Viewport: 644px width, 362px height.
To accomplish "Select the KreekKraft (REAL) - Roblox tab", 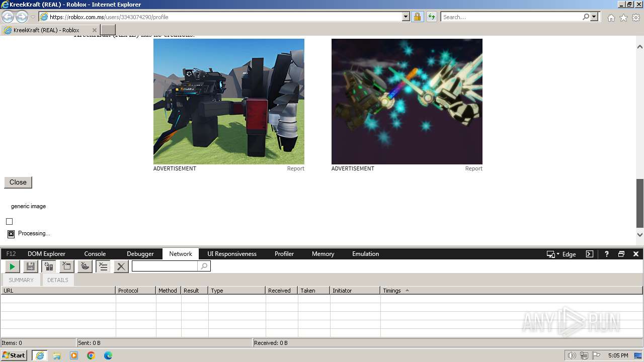I will (50, 30).
